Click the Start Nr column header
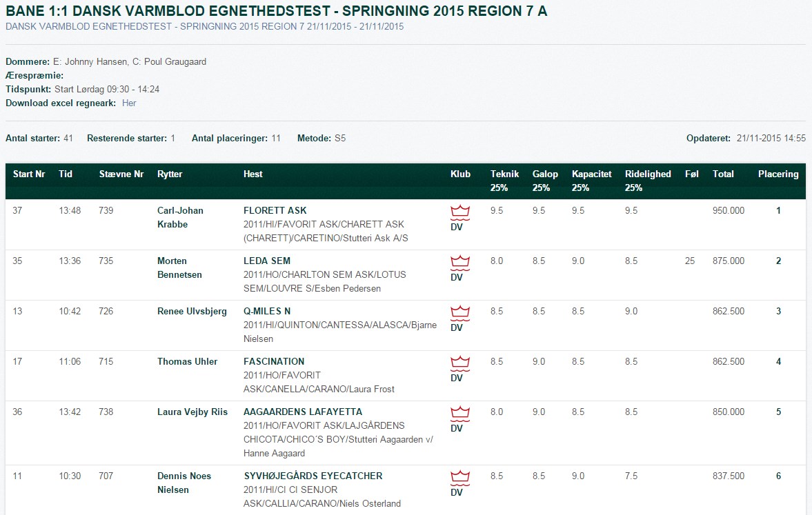 [29, 174]
